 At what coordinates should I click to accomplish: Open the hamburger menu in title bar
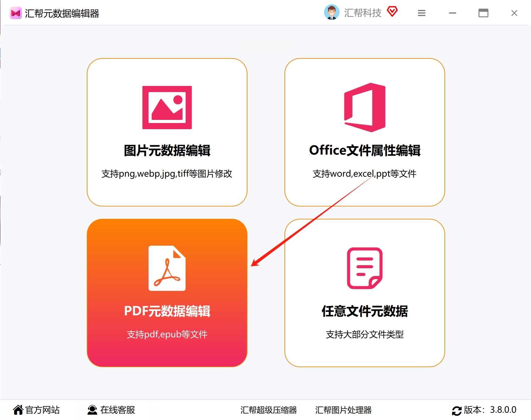[x=422, y=13]
